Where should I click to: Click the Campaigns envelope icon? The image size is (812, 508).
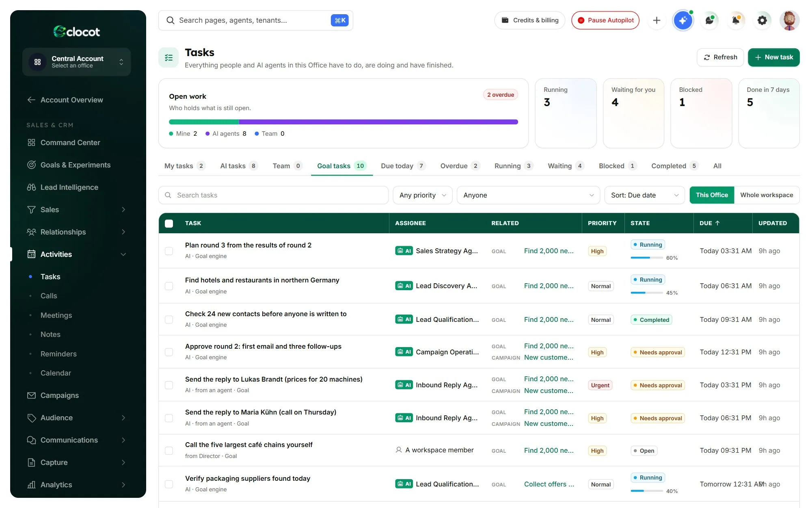(x=31, y=395)
